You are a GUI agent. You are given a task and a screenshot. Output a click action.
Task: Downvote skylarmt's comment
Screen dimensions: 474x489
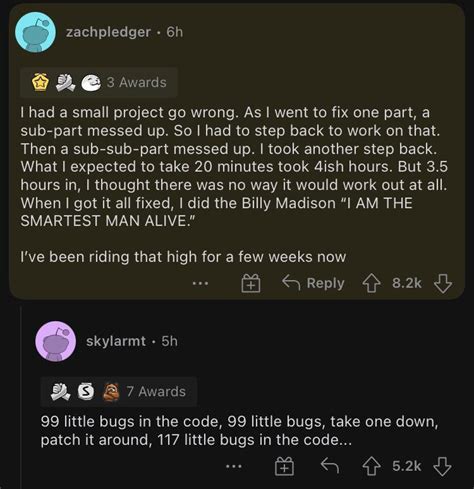(442, 466)
